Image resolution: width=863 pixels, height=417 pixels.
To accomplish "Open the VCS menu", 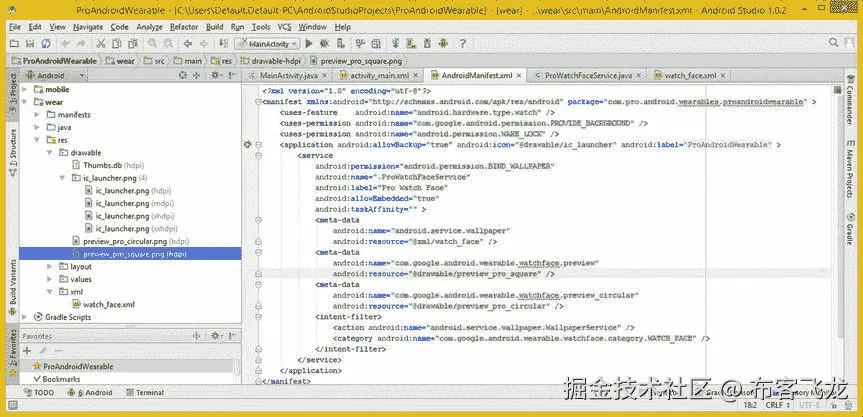I will (284, 27).
